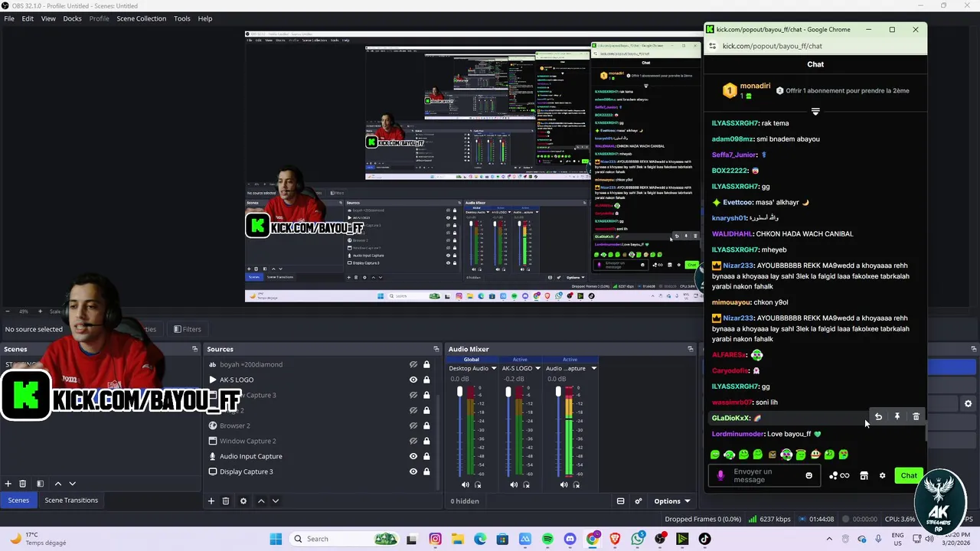The height and width of the screenshot is (551, 980).
Task: Hide the Display Capture 3 source
Action: click(413, 471)
